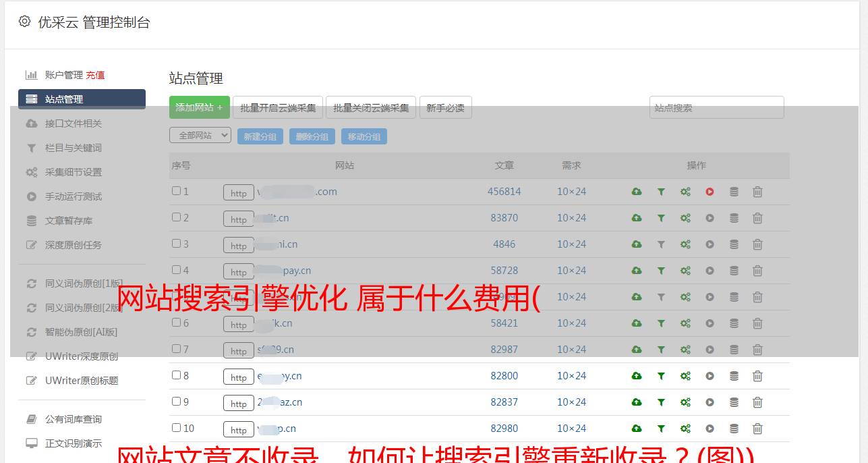
Task: Click the play icon in row 10
Action: (710, 429)
